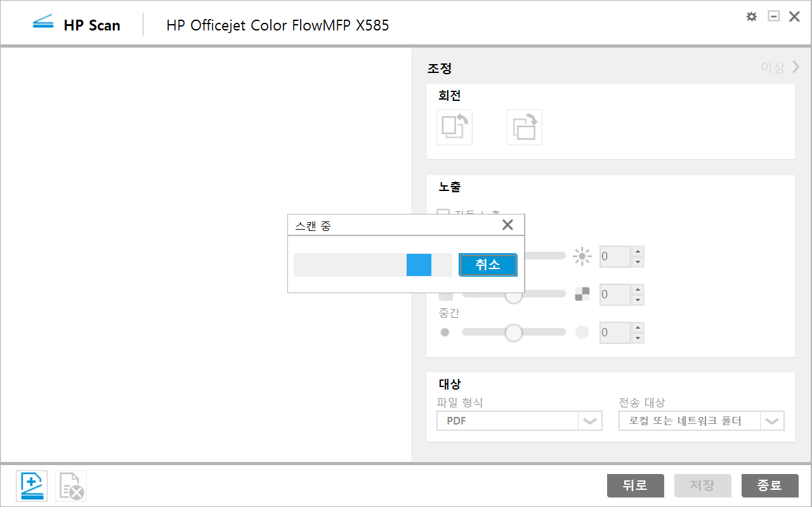Click the 스캔 중 dialog title
Screen dimensions: 812x507
[313, 225]
